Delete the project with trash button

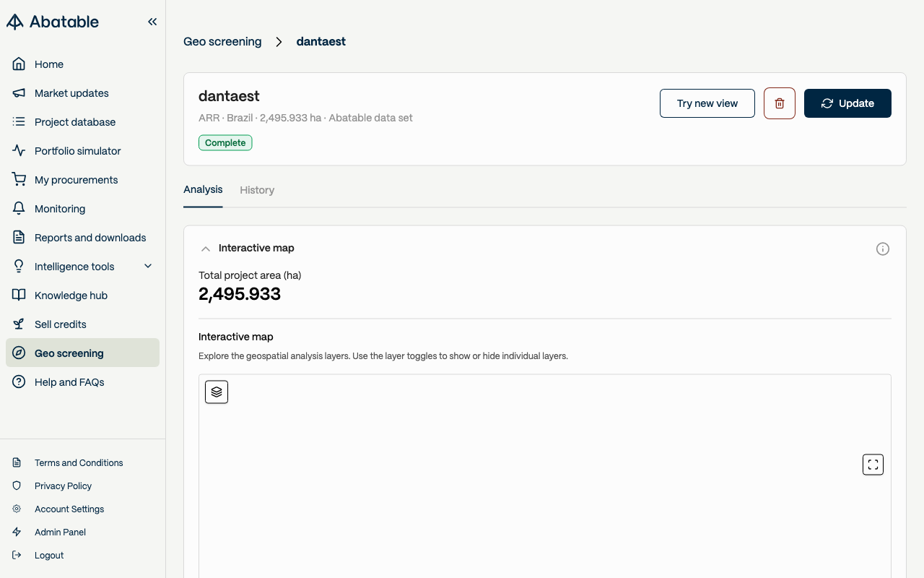[x=780, y=103]
